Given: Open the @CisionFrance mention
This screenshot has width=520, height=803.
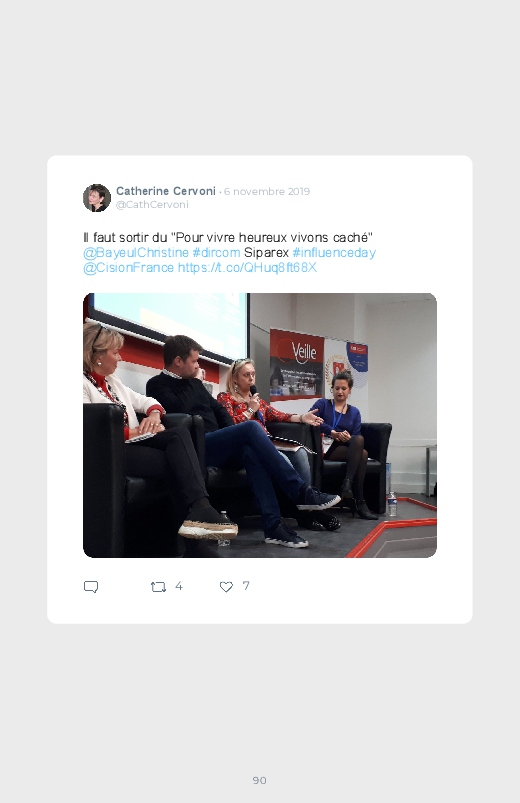Looking at the screenshot, I should tap(129, 268).
